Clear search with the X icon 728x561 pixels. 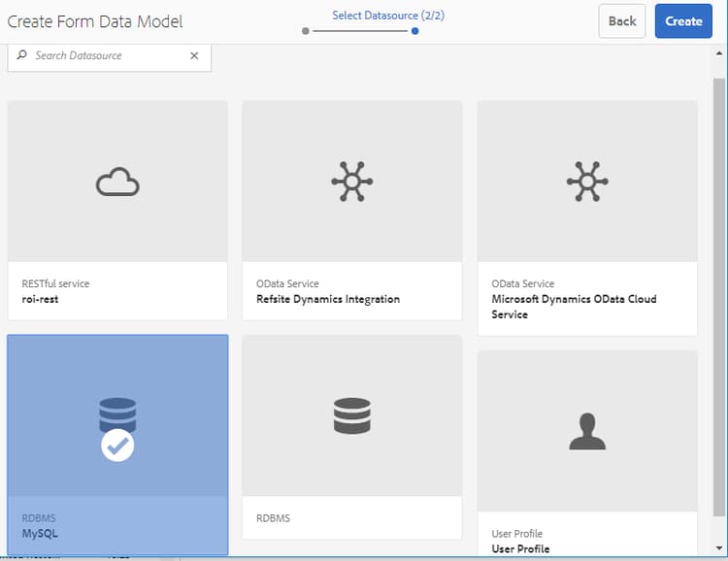pyautogui.click(x=194, y=55)
